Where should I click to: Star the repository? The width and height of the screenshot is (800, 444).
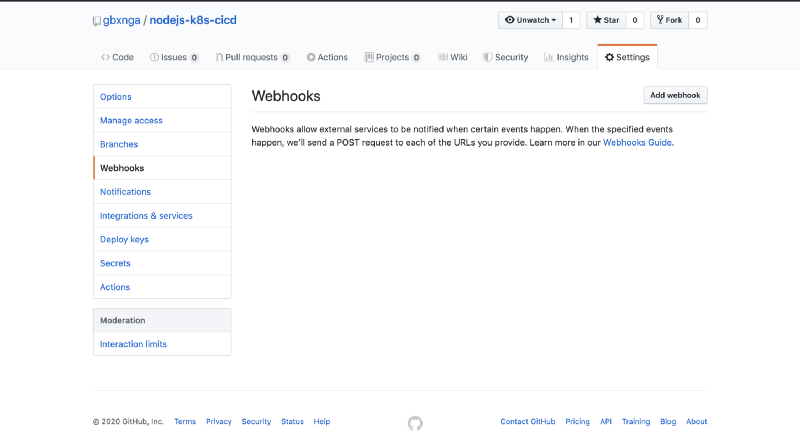[x=605, y=20]
